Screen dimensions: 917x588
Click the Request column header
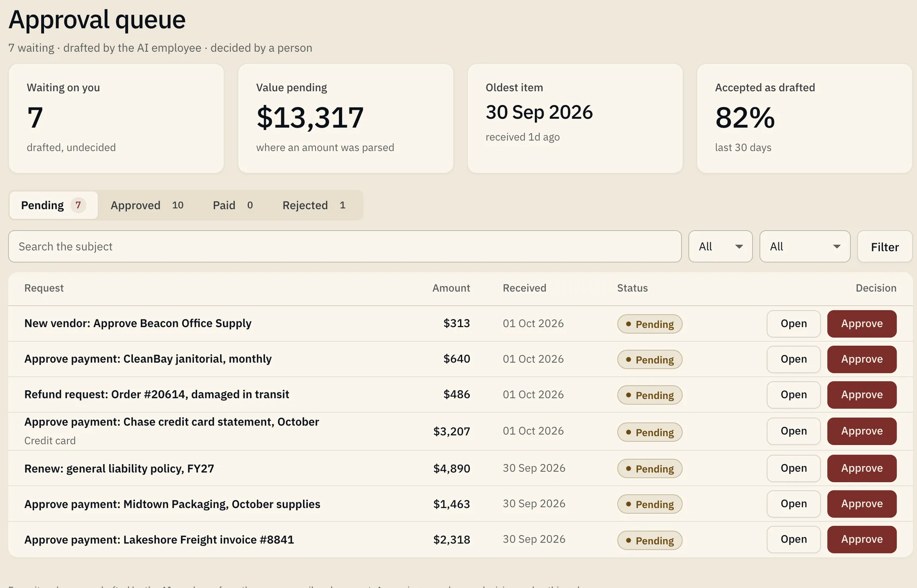(x=44, y=288)
